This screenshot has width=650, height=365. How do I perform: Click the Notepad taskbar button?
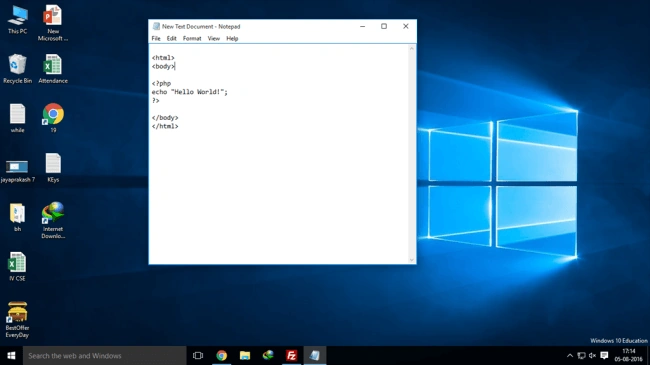point(315,355)
